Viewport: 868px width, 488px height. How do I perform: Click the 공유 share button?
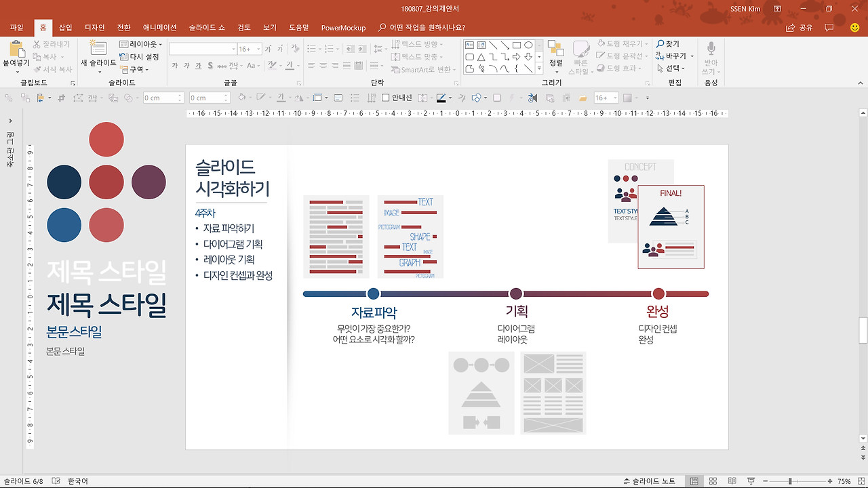point(800,28)
